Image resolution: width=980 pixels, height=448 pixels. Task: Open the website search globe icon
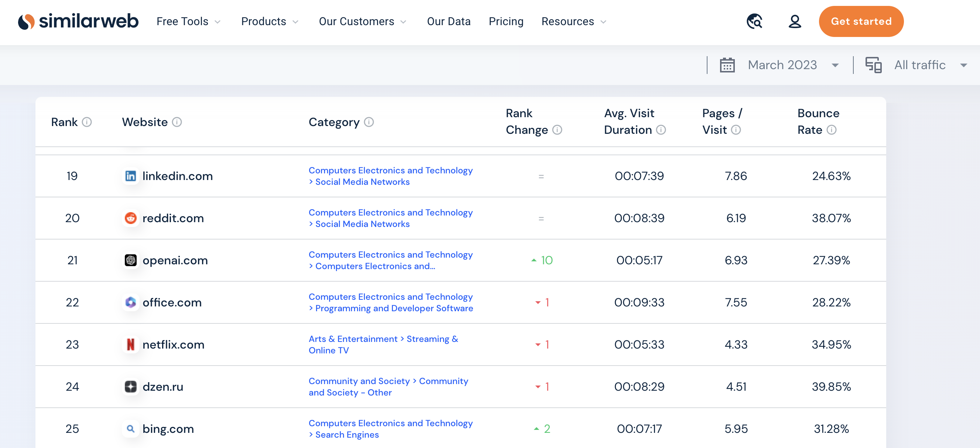(x=754, y=21)
